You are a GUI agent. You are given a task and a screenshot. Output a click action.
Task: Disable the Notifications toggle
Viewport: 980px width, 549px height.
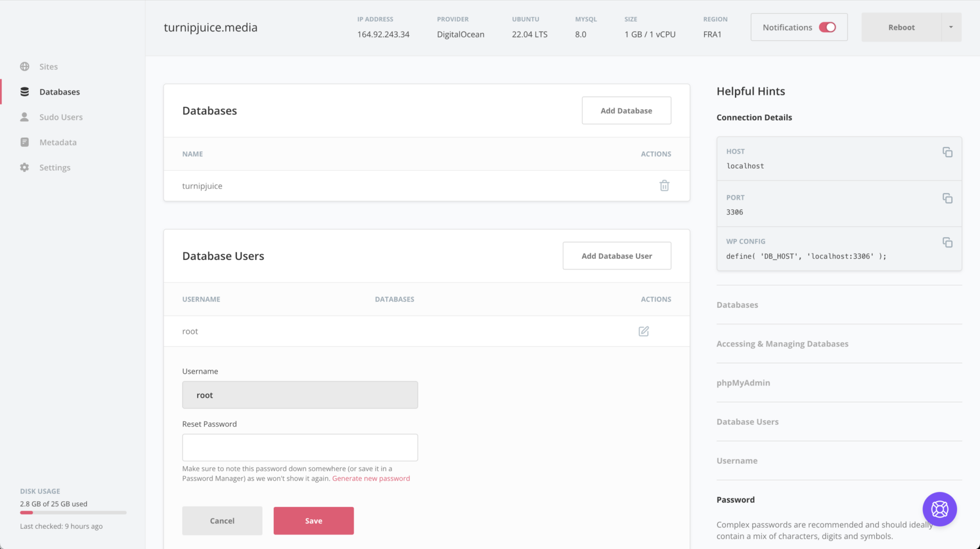pos(827,27)
